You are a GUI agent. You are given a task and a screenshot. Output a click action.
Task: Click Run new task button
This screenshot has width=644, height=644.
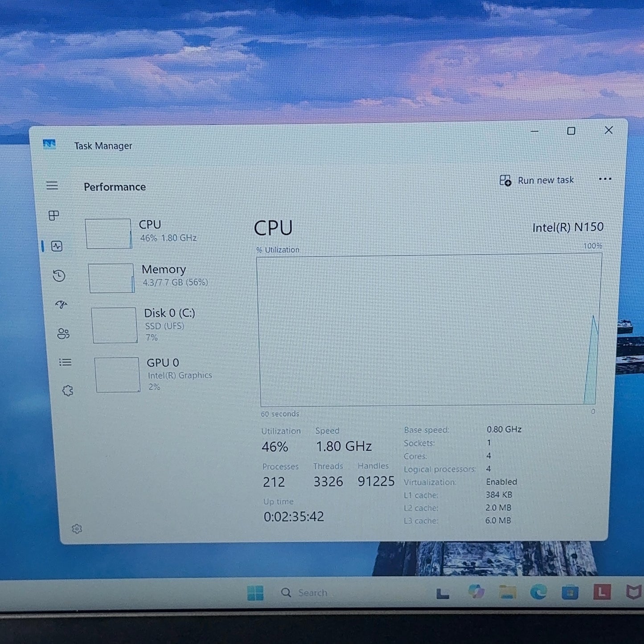[537, 180]
